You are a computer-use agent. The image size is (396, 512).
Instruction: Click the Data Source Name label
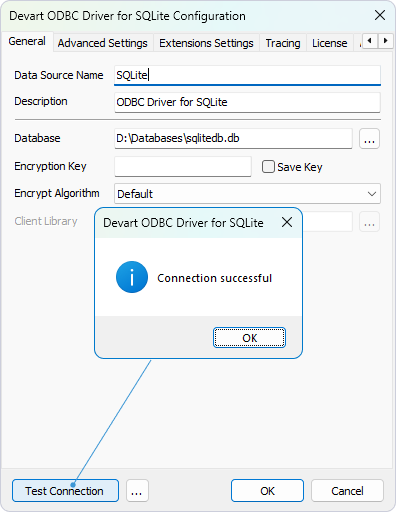59,75
